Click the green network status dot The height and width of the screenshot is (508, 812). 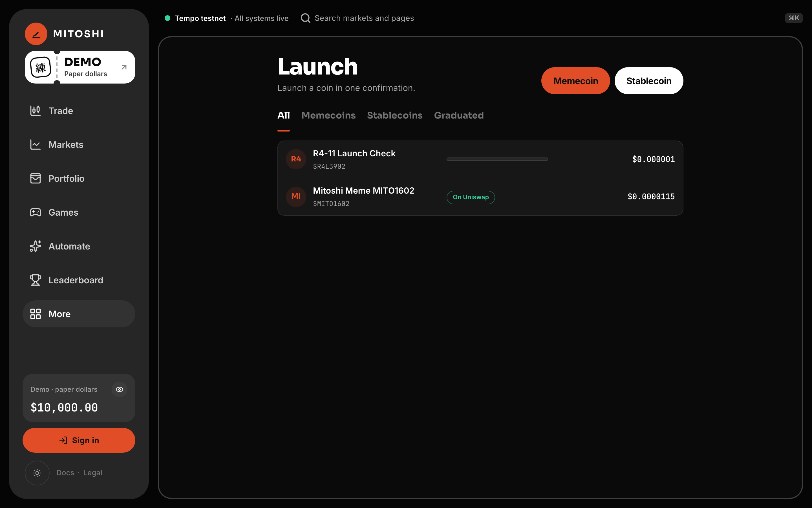click(167, 18)
